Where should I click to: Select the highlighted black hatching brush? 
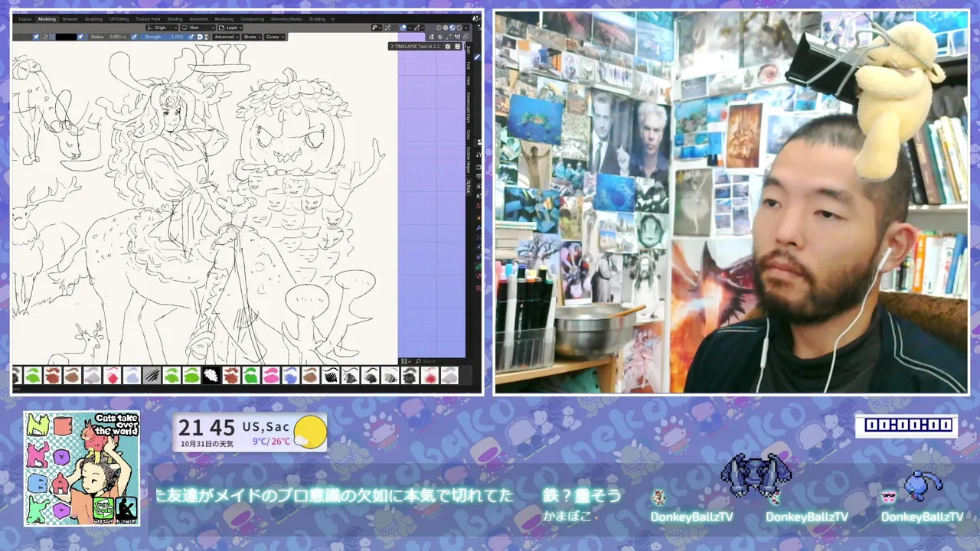(x=152, y=375)
